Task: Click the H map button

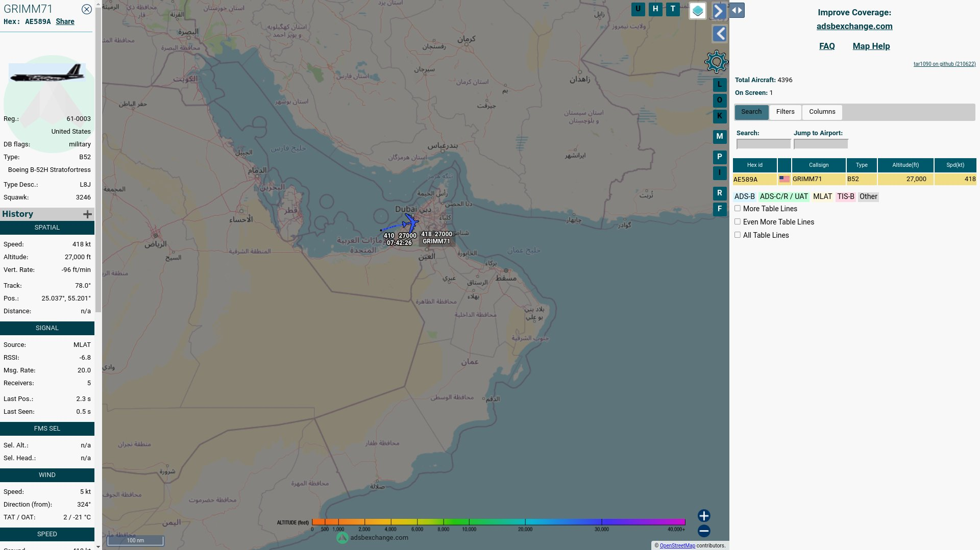Action: point(655,9)
